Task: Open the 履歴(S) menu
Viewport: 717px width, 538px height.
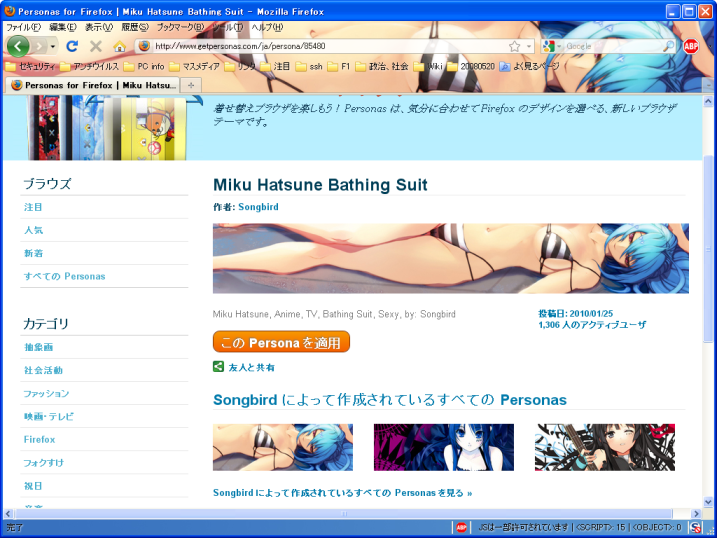Action: [x=135, y=27]
